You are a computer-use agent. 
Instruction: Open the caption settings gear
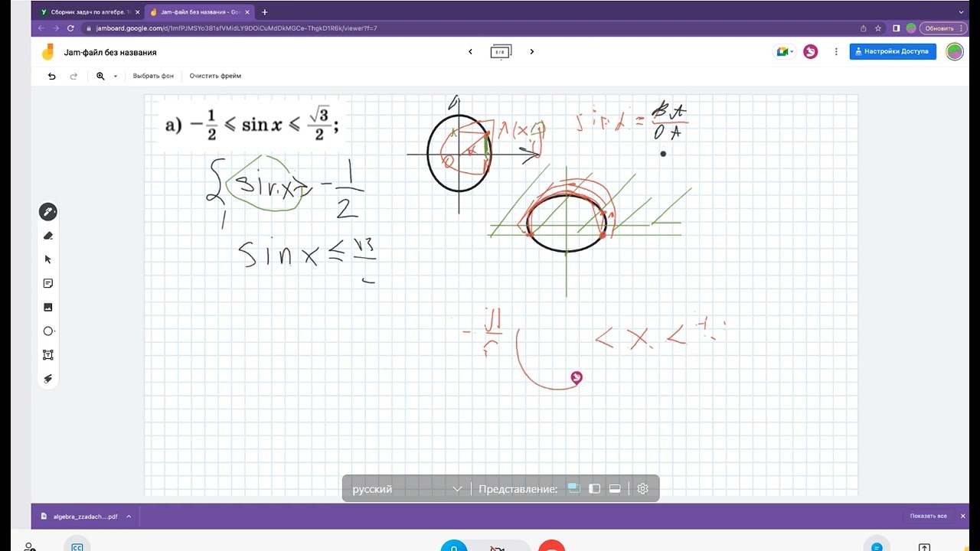point(643,489)
